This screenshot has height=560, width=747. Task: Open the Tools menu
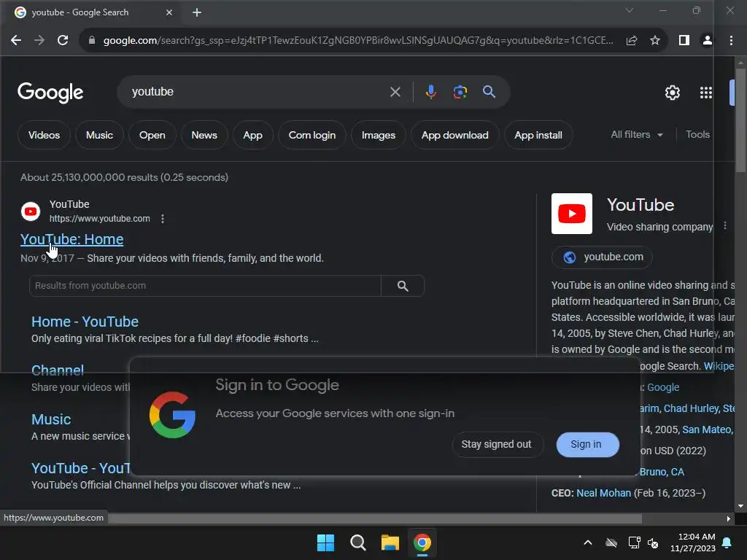click(697, 135)
